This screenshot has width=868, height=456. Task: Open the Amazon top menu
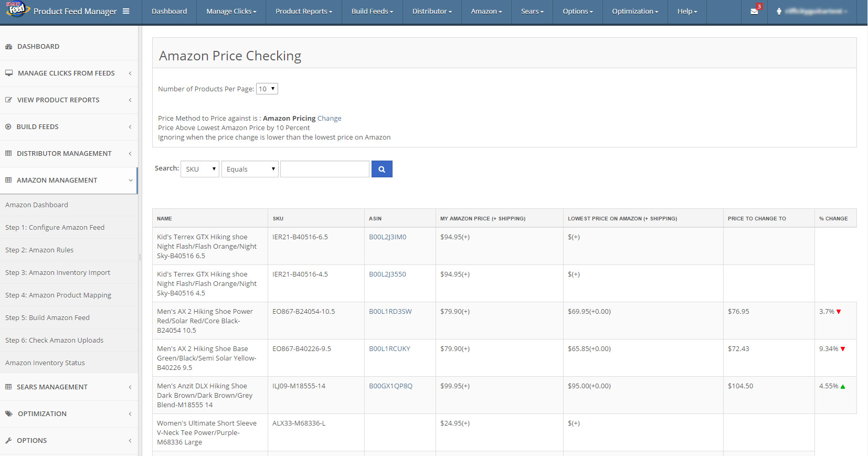click(486, 12)
